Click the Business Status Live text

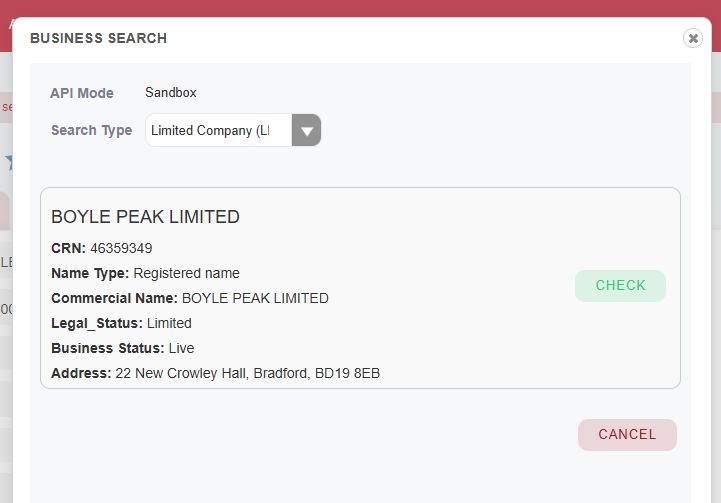click(x=181, y=348)
